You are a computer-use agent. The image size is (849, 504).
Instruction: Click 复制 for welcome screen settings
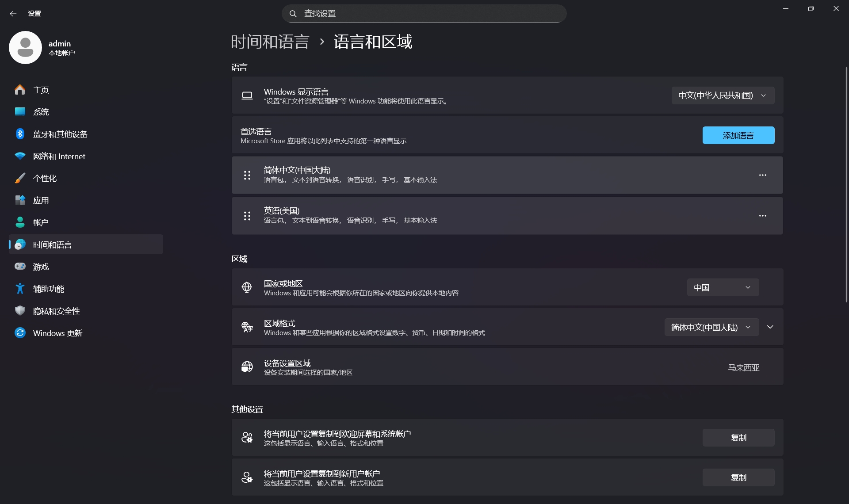738,438
